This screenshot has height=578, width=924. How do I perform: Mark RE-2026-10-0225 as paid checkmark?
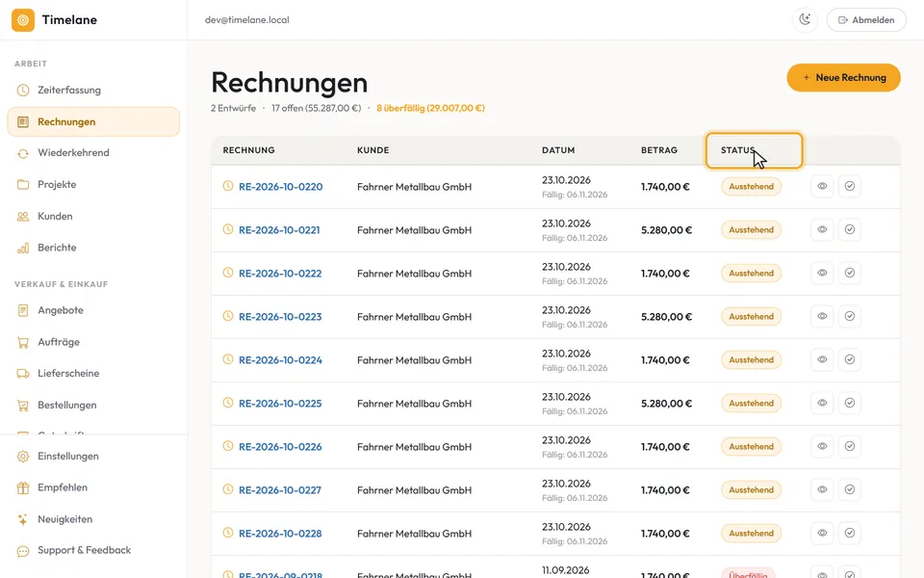pyautogui.click(x=850, y=403)
